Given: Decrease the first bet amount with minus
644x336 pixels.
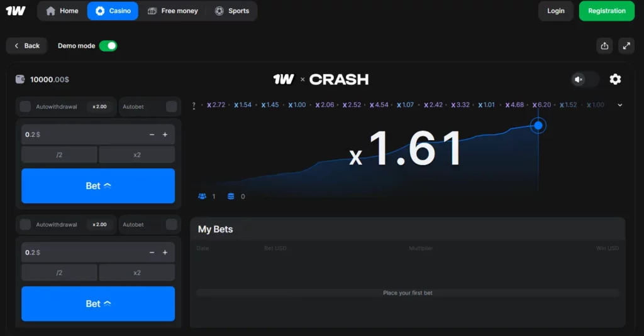Looking at the screenshot, I should coord(152,134).
